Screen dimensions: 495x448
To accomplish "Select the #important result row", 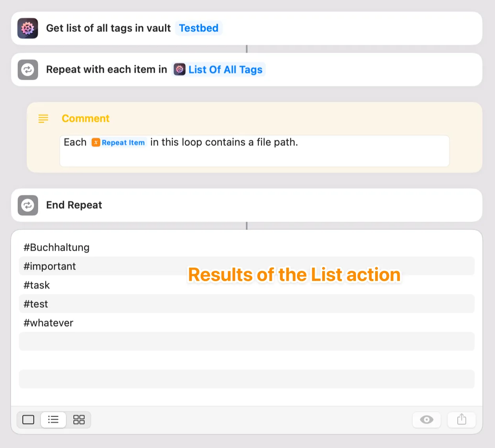I will [x=49, y=266].
